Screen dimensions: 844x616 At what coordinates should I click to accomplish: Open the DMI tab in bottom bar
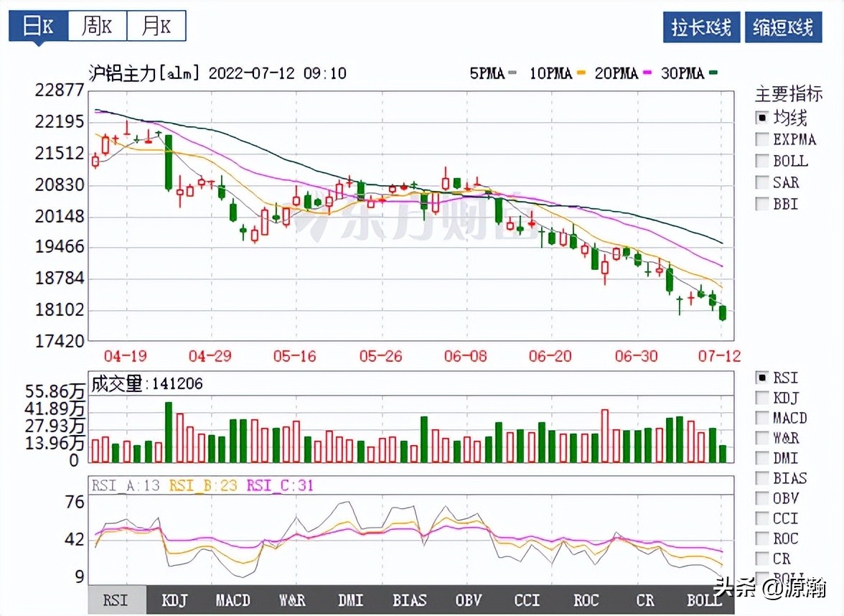351,600
